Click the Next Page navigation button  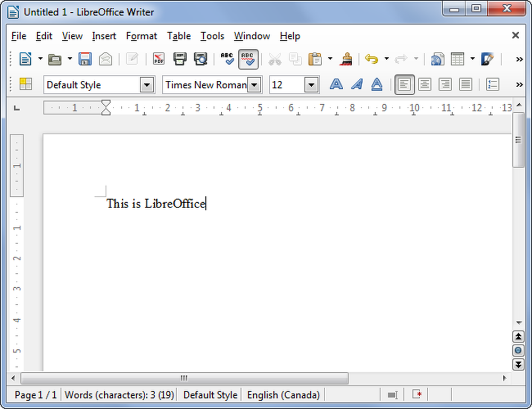click(x=518, y=364)
